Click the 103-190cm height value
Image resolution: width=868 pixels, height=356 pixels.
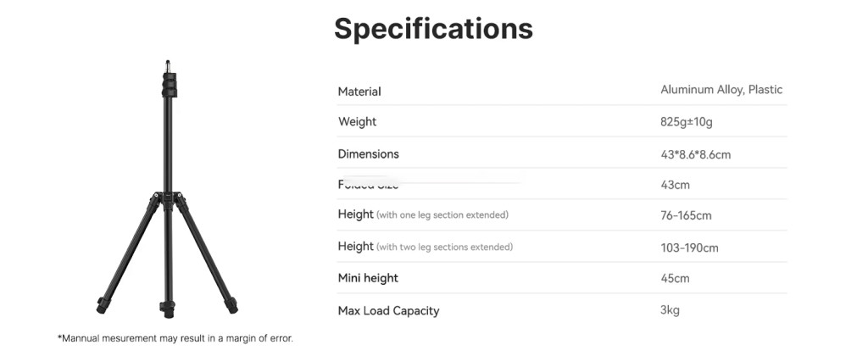pyautogui.click(x=689, y=248)
